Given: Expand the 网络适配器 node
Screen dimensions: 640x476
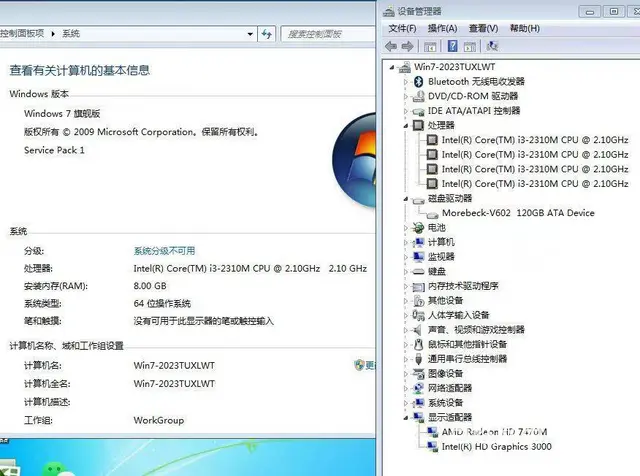Looking at the screenshot, I should coord(406,389).
